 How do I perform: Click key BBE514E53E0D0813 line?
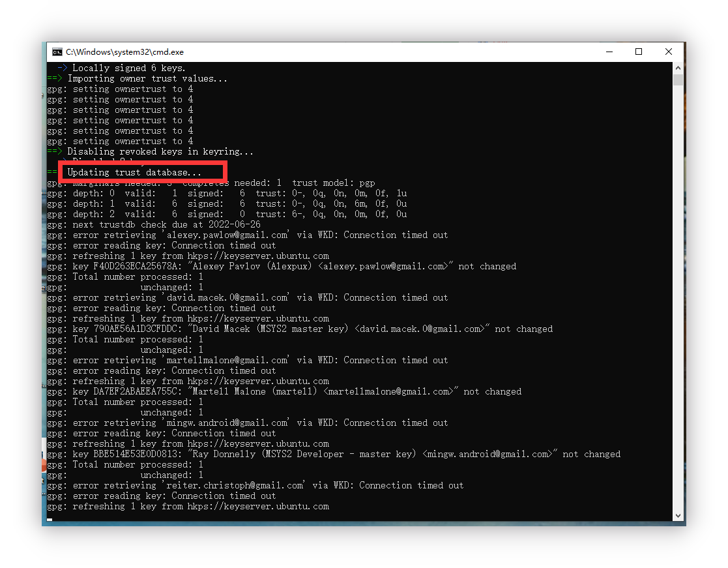(x=334, y=455)
